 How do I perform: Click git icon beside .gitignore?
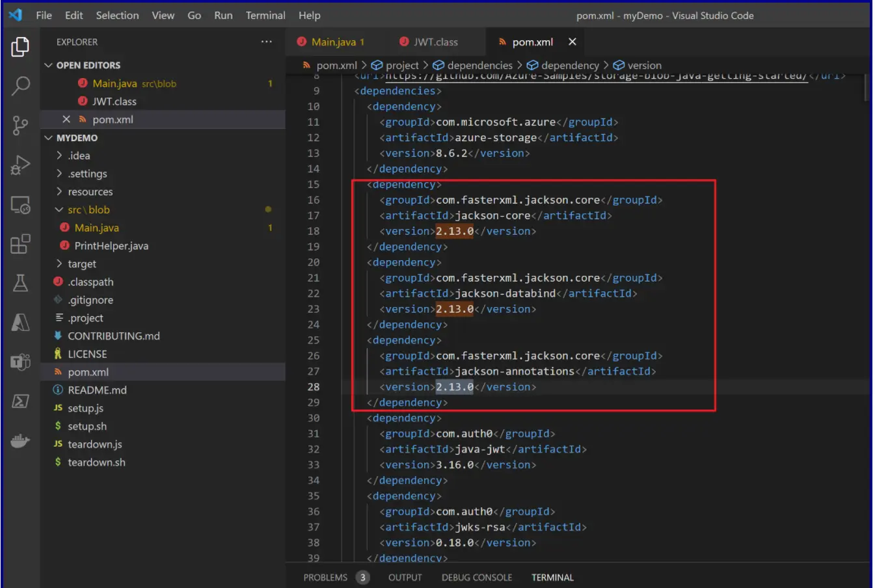tap(58, 300)
